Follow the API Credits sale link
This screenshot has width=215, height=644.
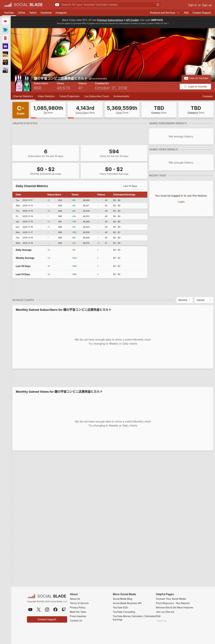(x=132, y=20)
